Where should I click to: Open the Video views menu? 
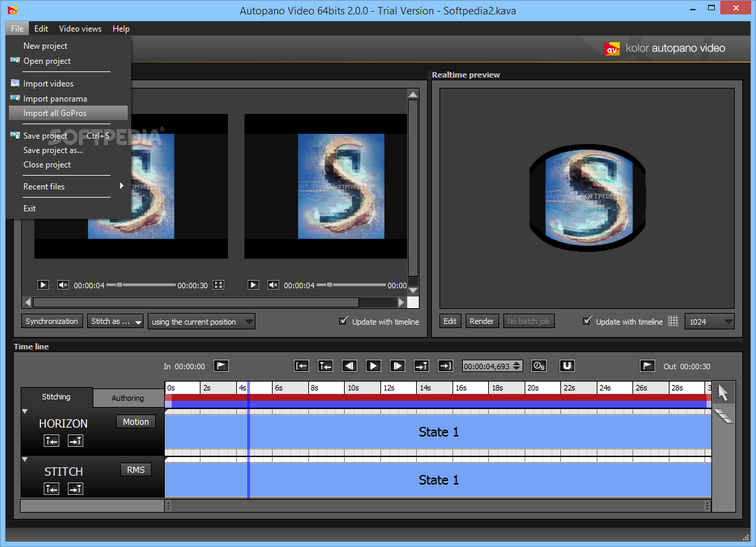[80, 28]
